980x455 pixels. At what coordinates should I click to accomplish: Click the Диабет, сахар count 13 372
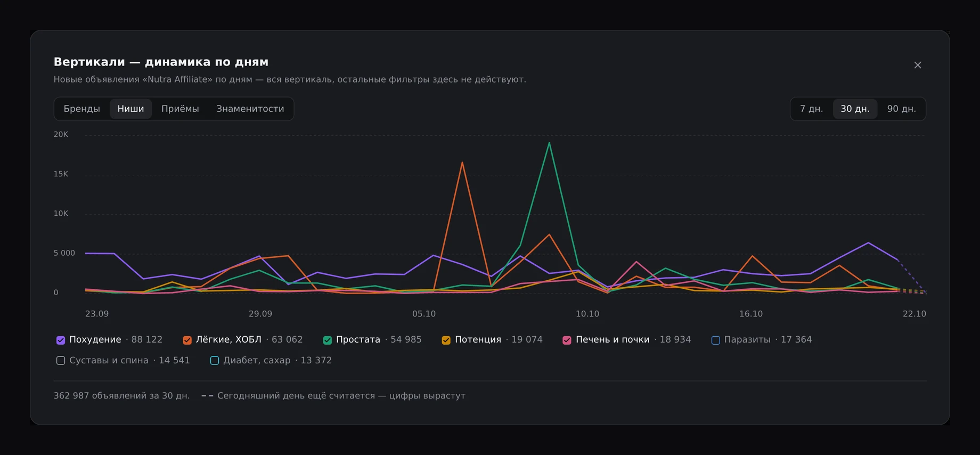(x=316, y=360)
